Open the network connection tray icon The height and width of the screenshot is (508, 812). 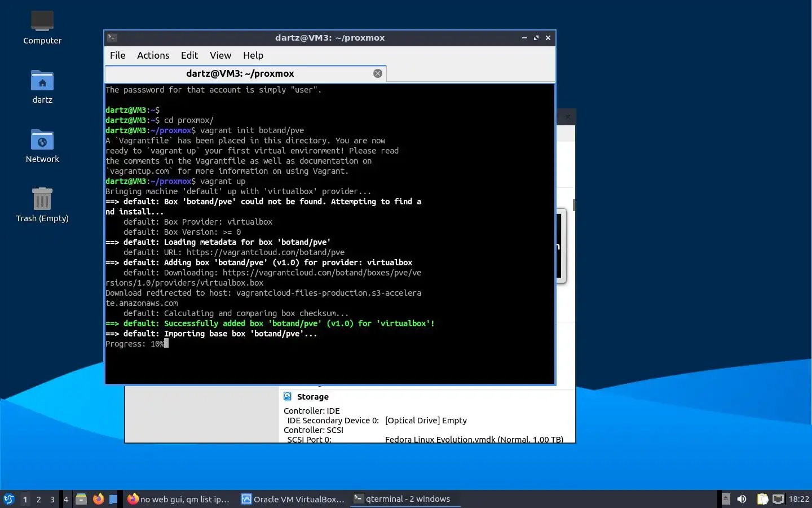click(778, 499)
